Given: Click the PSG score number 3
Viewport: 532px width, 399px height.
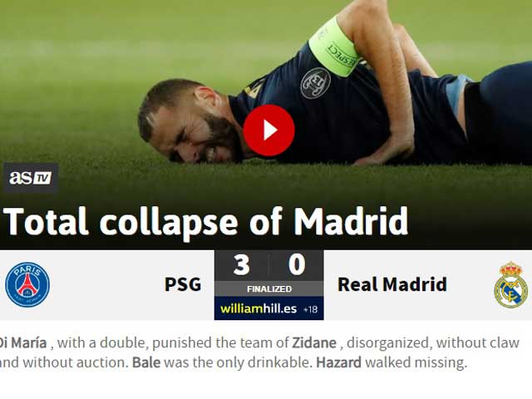Looking at the screenshot, I should [242, 265].
